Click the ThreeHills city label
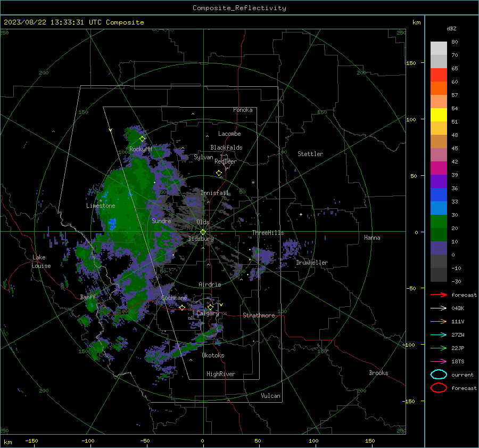 pos(268,233)
